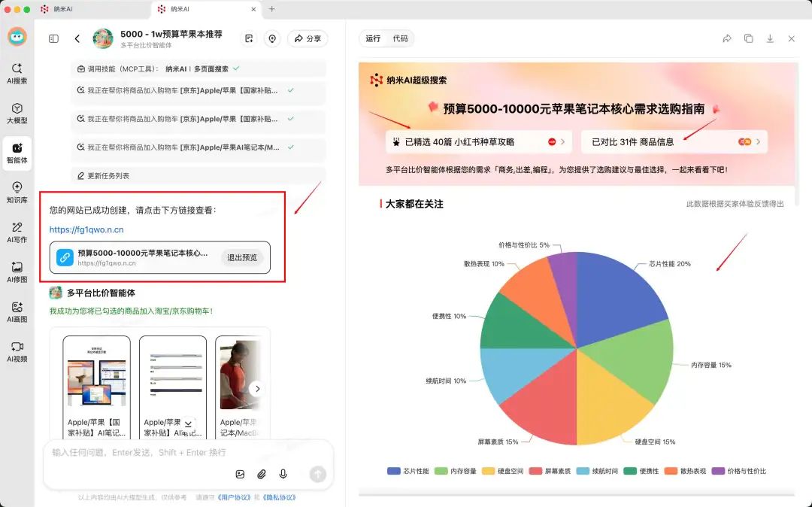Screen dimensions: 812x507
Task: Click the 分享 button
Action: click(x=308, y=39)
